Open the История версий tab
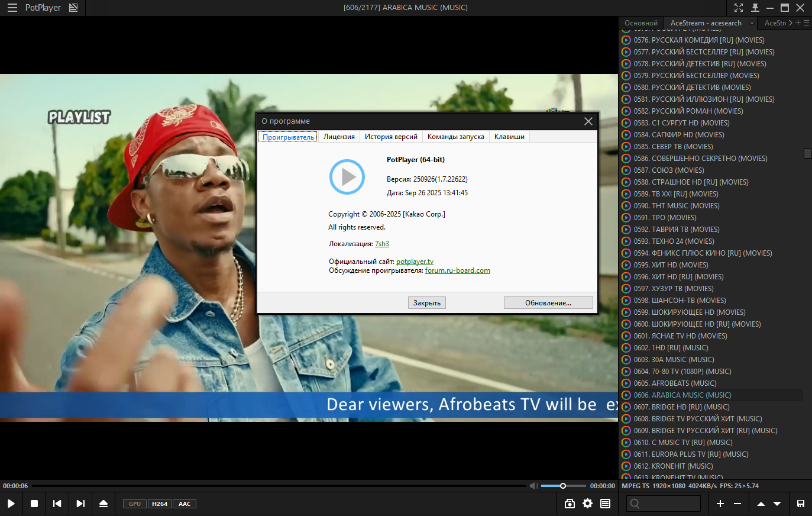 (391, 137)
